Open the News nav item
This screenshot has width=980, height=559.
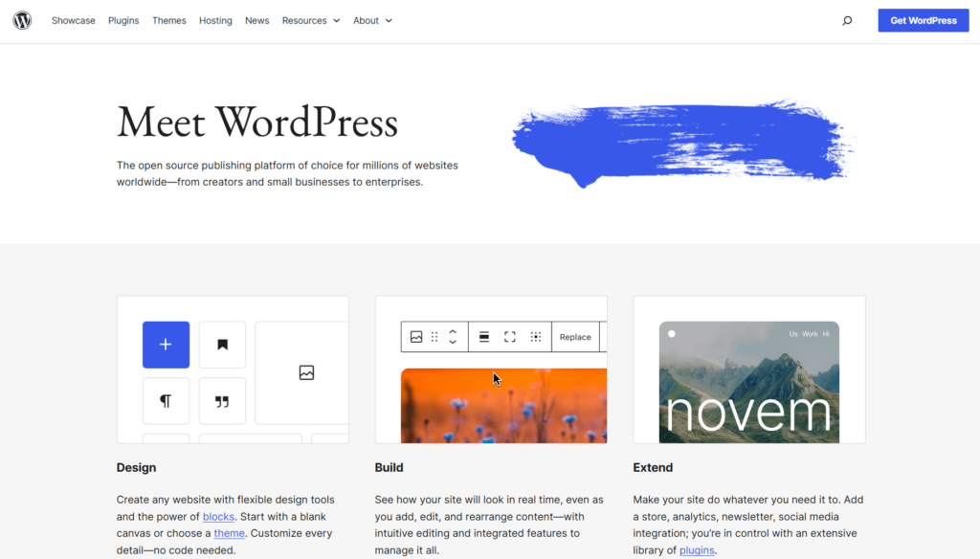256,21
